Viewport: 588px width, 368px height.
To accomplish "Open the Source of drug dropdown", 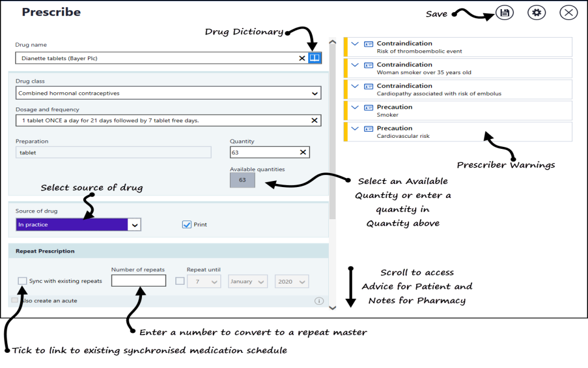I will (135, 225).
